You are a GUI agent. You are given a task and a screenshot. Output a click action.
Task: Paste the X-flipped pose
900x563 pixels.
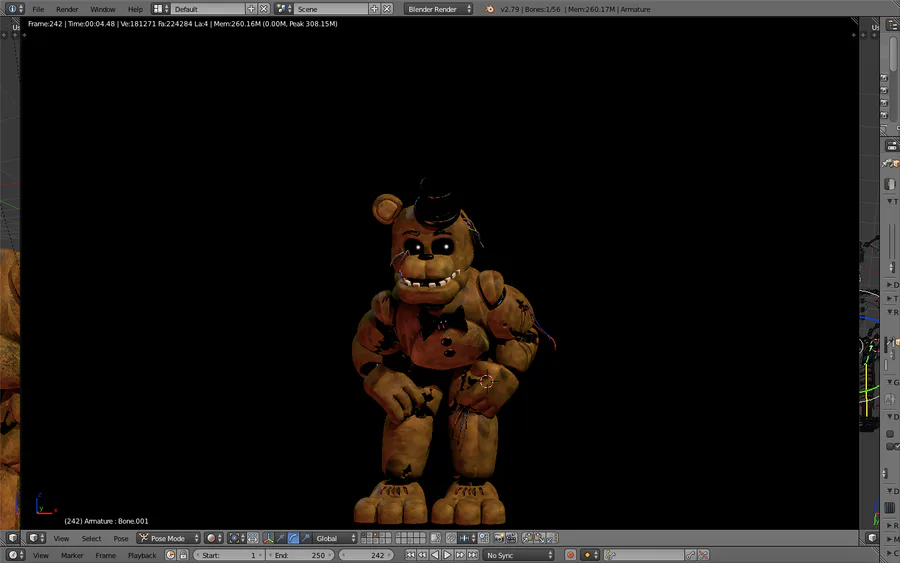(x=552, y=538)
